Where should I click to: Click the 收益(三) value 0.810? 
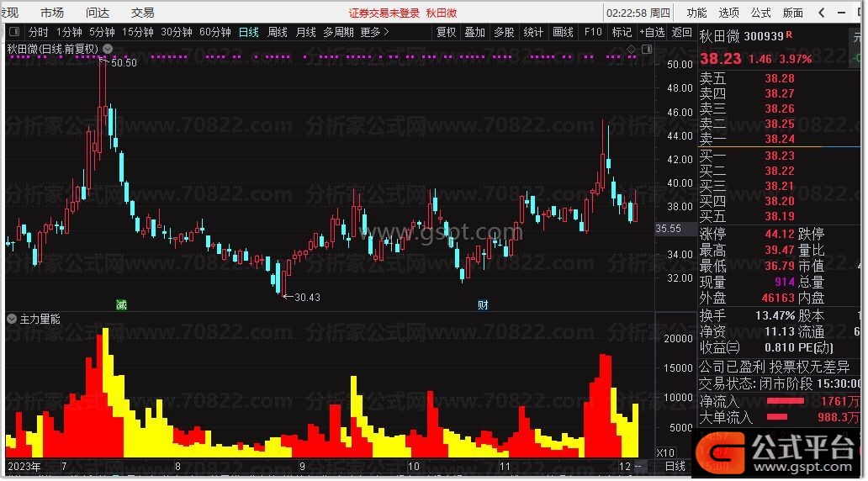tap(780, 347)
